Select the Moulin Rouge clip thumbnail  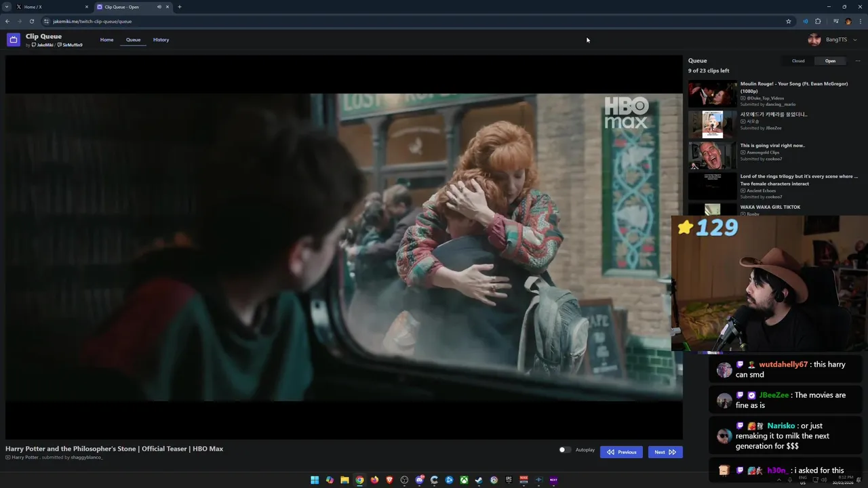click(712, 94)
